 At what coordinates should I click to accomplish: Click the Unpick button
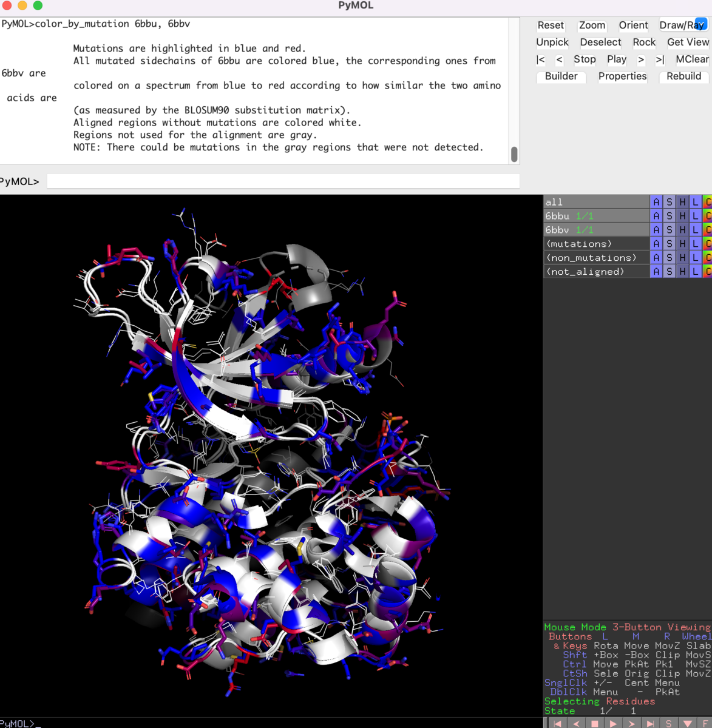(x=552, y=42)
